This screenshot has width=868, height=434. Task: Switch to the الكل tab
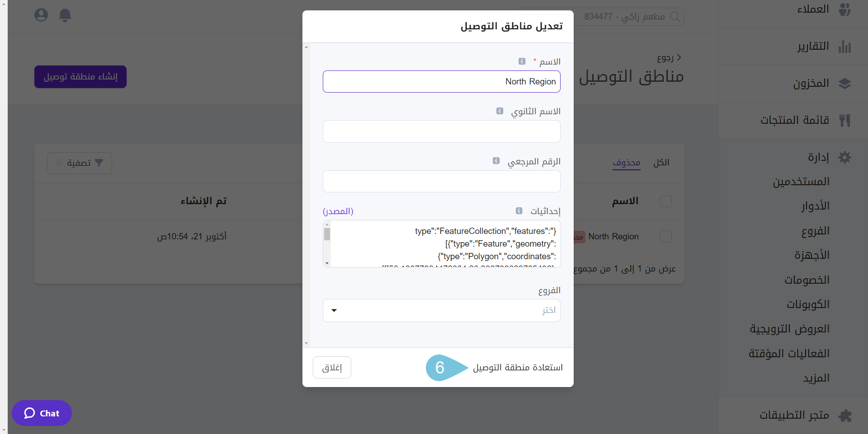(661, 163)
